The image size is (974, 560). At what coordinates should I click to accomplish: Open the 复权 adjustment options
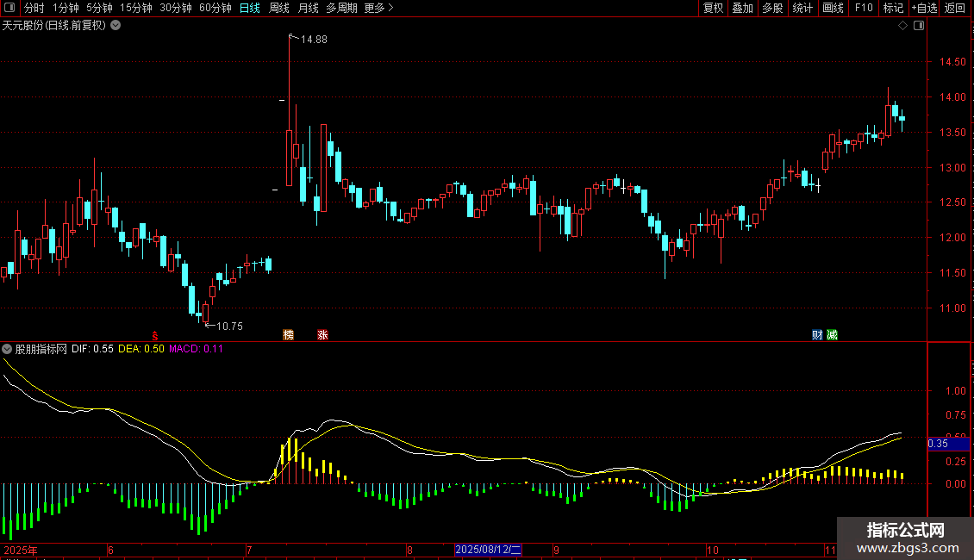[713, 8]
